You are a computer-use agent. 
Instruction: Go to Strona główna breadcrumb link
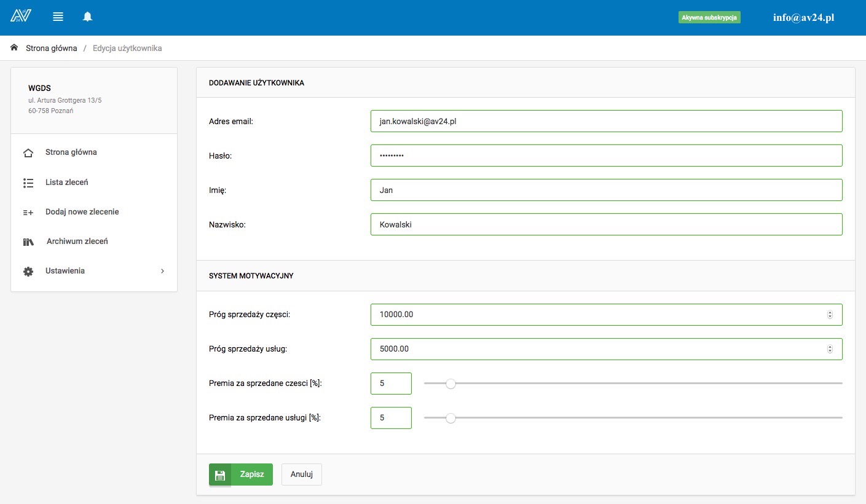51,48
